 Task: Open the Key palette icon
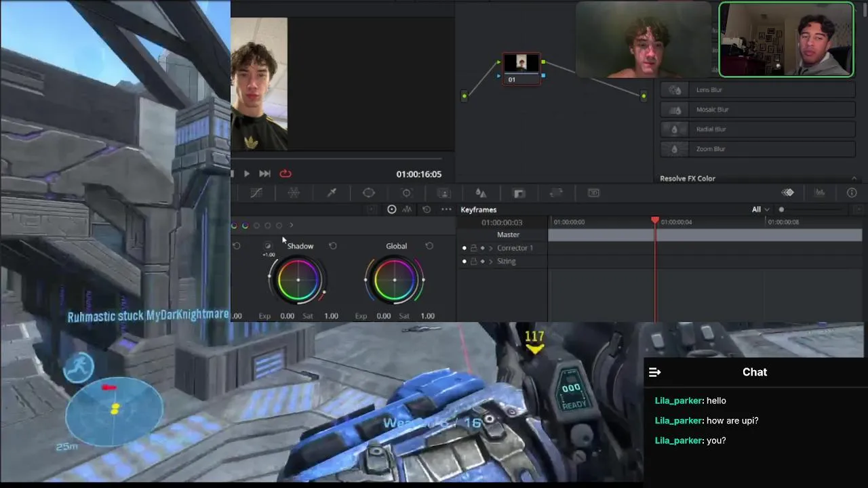pos(519,193)
